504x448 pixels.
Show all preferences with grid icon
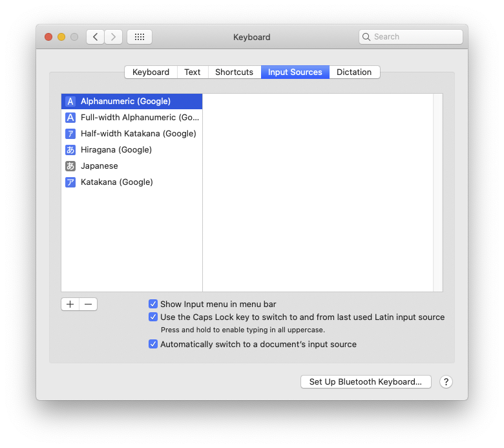[140, 37]
